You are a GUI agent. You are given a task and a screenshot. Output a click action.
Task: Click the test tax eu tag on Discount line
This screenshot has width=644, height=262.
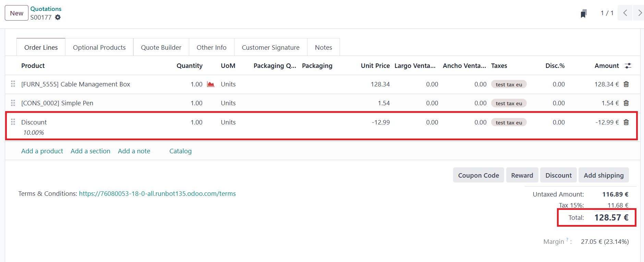coord(509,122)
